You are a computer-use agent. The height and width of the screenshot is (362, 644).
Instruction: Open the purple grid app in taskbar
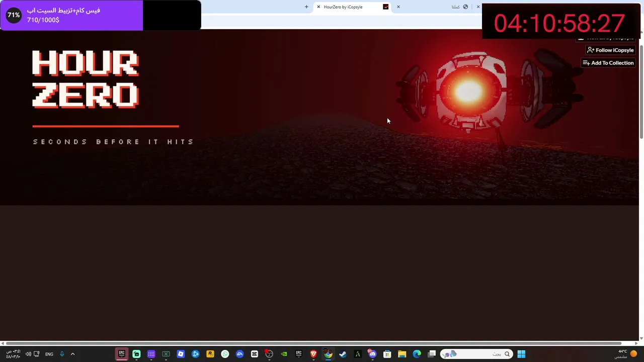151,354
